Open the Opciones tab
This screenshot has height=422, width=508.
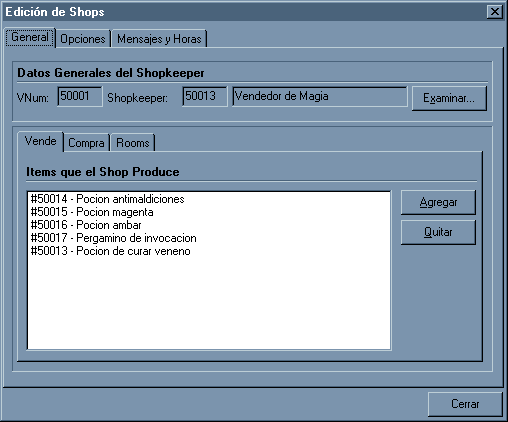[x=83, y=39]
